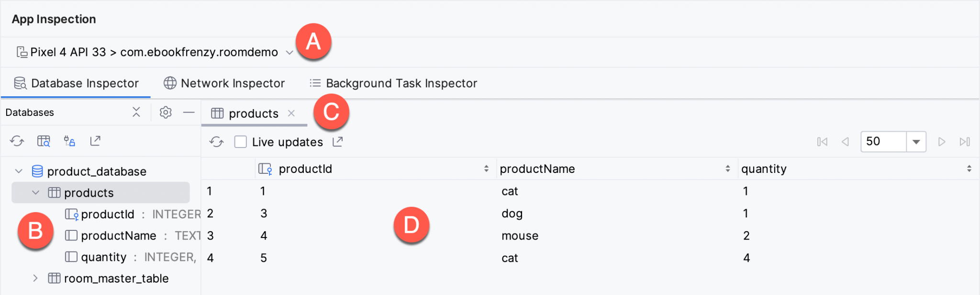Open the rows-per-page dropdown showing 50

click(x=915, y=142)
